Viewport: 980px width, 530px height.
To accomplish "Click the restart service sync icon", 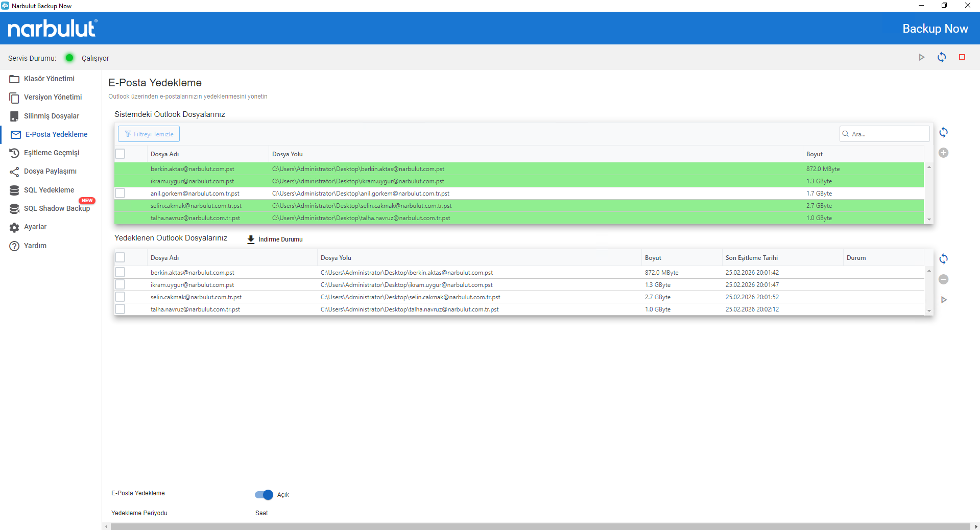I will tap(942, 58).
